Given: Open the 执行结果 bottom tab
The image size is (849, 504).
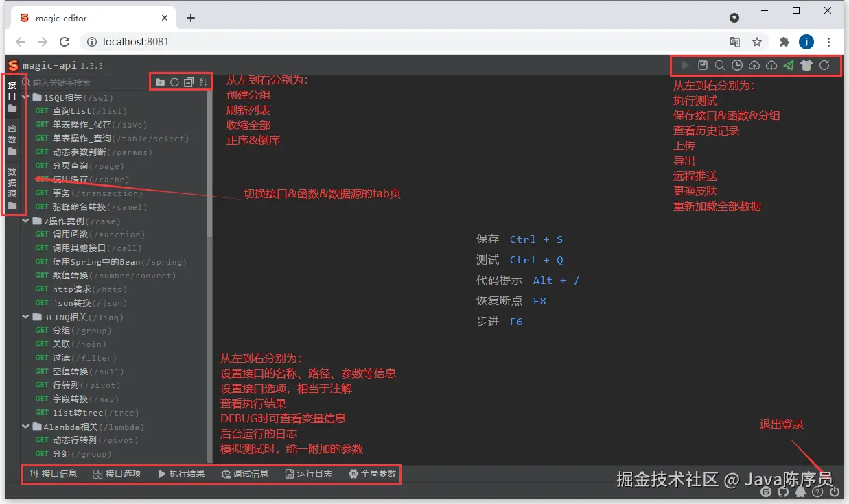Looking at the screenshot, I should click(181, 474).
